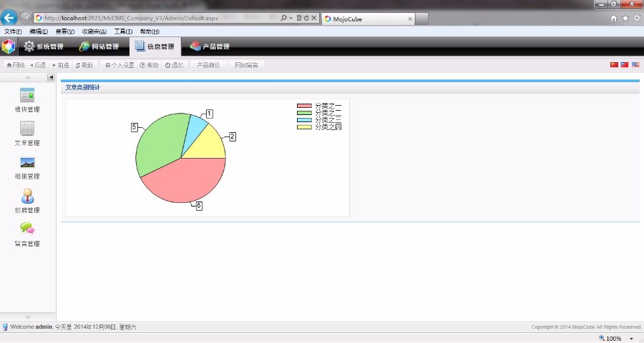Image resolution: width=644 pixels, height=343 pixels.
Task: Open the 文件(F) browser menu
Action: pyautogui.click(x=13, y=31)
